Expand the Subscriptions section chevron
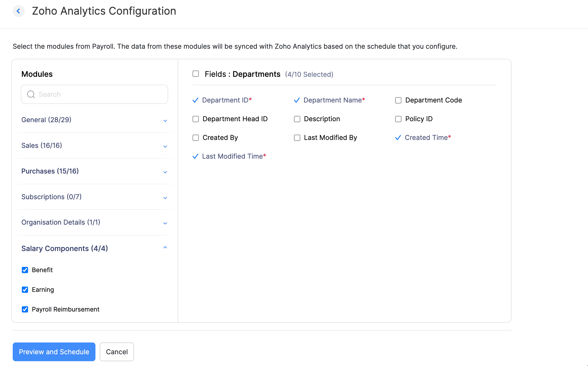Viewport: 588px width, 366px height. pyautogui.click(x=165, y=198)
